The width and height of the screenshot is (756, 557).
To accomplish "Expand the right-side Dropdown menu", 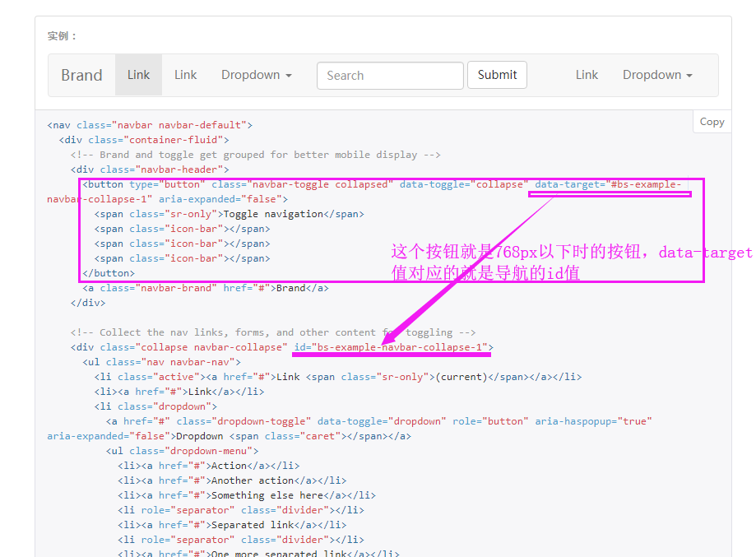I will [x=657, y=75].
